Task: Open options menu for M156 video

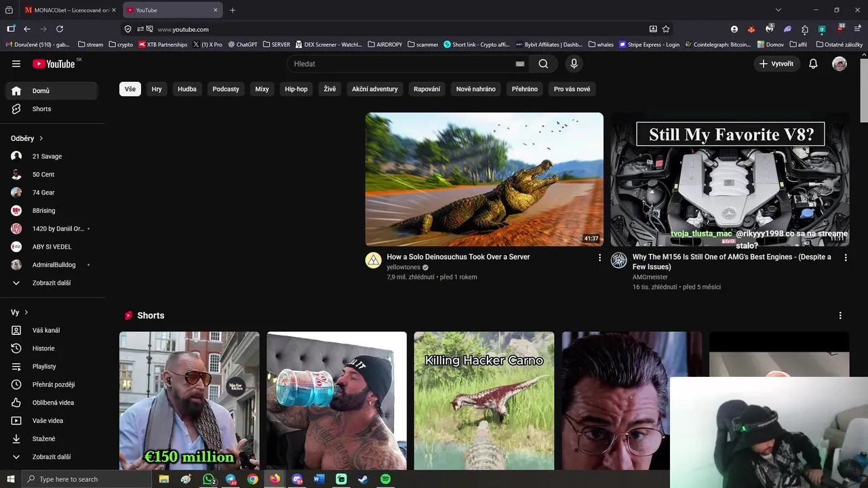Action: click(x=846, y=258)
